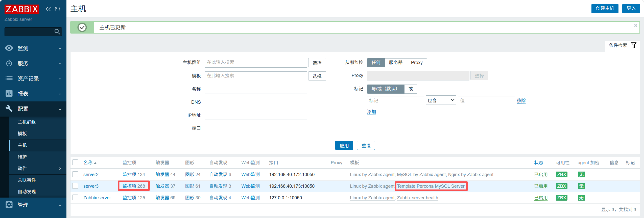
Task: Open 监控项 268 for server3
Action: [134, 186]
